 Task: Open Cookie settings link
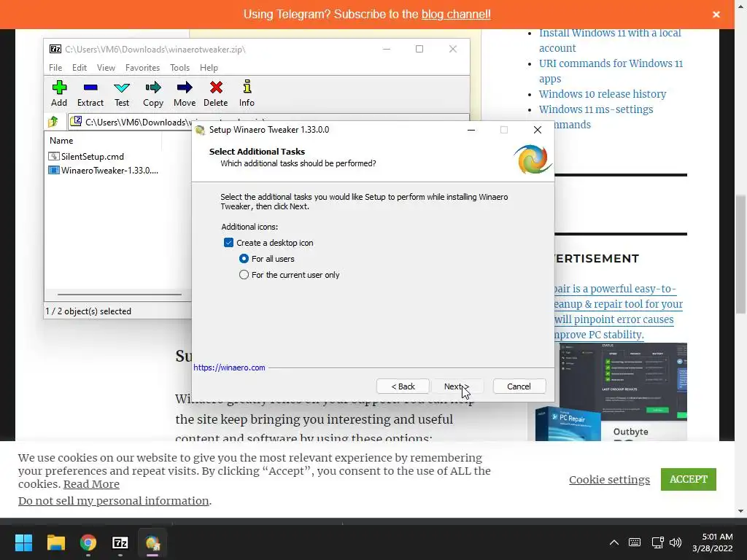pyautogui.click(x=609, y=480)
